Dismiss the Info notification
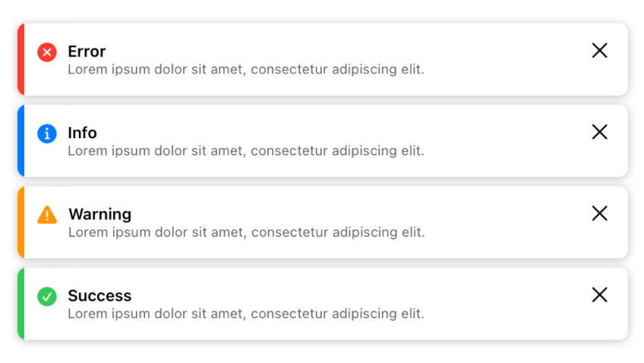This screenshot has width=644, height=363. coord(600,132)
